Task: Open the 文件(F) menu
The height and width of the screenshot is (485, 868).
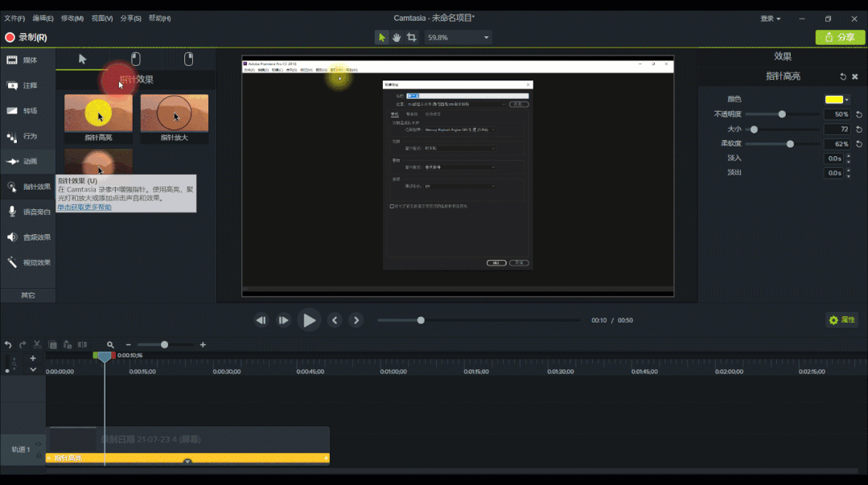Action: [x=14, y=18]
